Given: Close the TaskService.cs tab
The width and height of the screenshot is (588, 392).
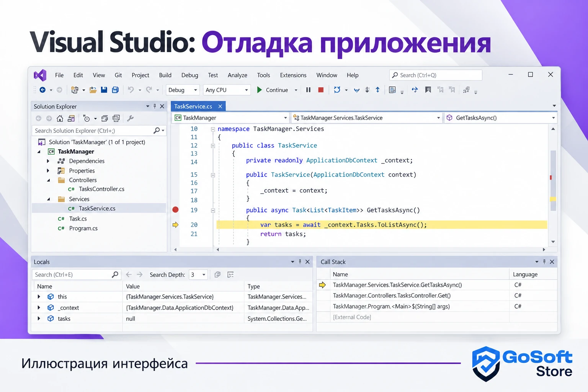Looking at the screenshot, I should click(x=220, y=106).
